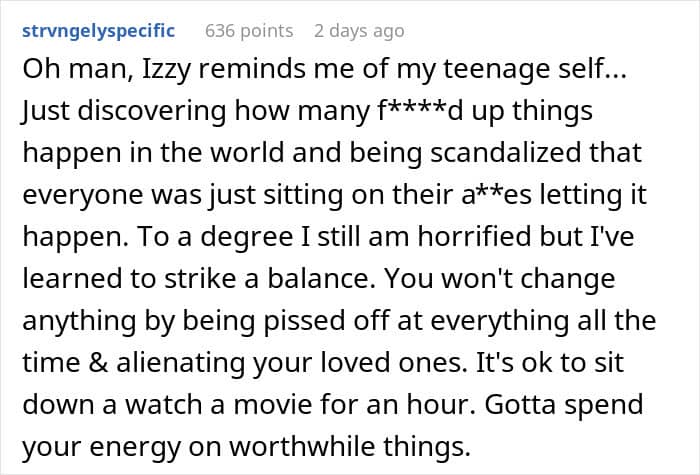Image resolution: width=700 pixels, height=475 pixels.
Task: Click the 636 points score
Action: (x=249, y=31)
